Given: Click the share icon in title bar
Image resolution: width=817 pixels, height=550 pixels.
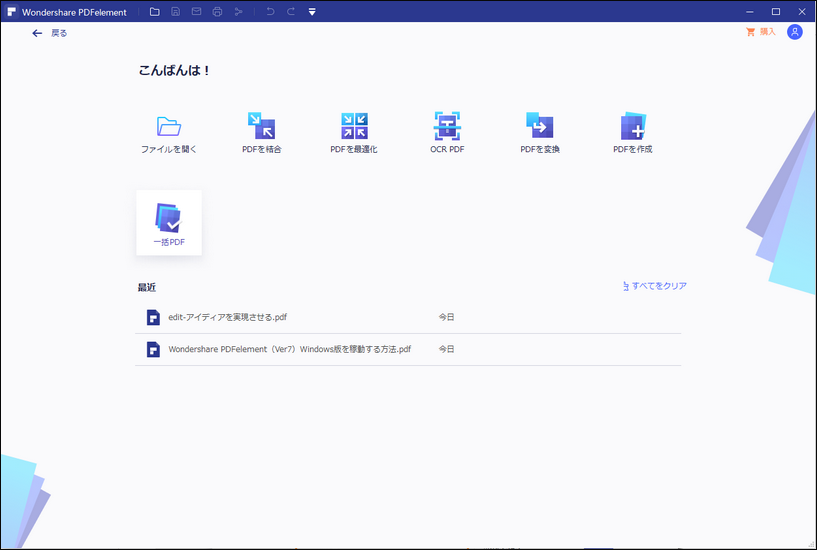Looking at the screenshot, I should [239, 11].
